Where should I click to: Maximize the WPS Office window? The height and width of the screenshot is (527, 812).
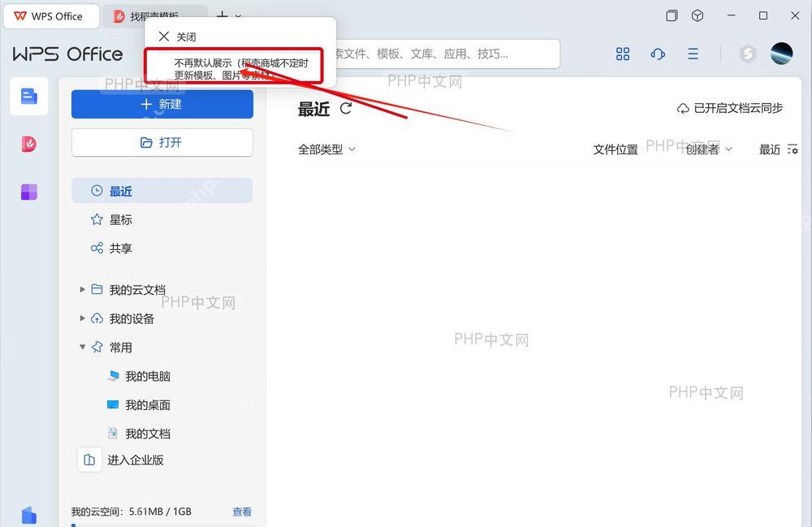click(762, 15)
